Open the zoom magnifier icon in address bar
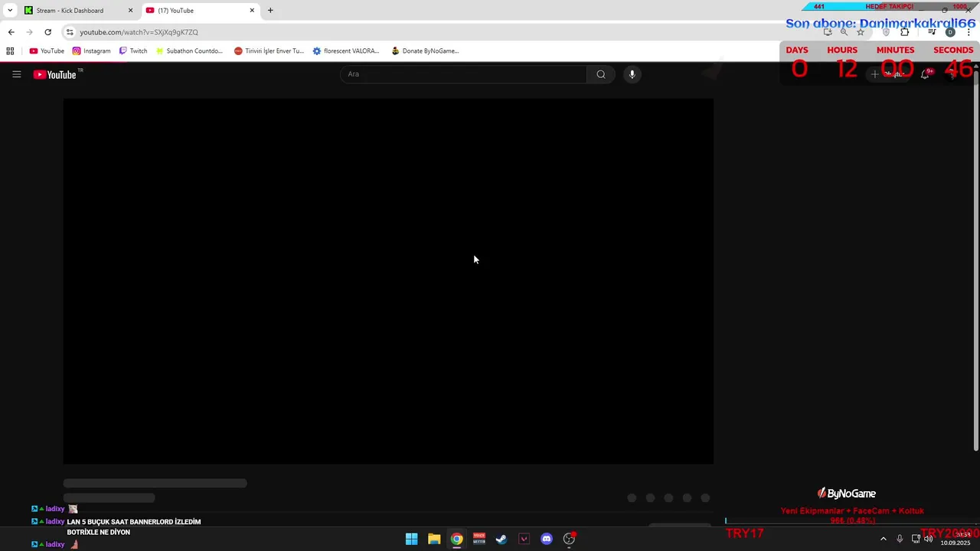The width and height of the screenshot is (980, 551). [844, 32]
